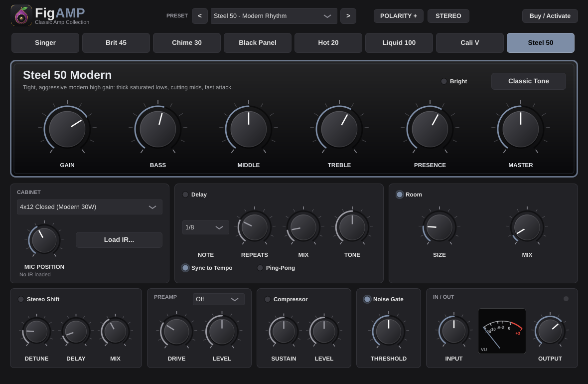588x384 pixels.
Task: Click the preamp LEVEL knob
Action: click(x=222, y=332)
